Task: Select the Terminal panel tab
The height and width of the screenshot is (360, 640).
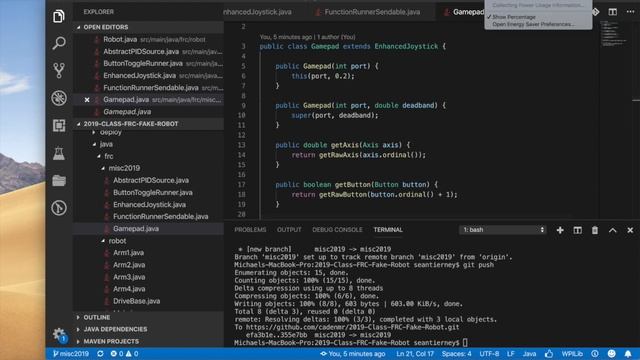Action: click(388, 230)
